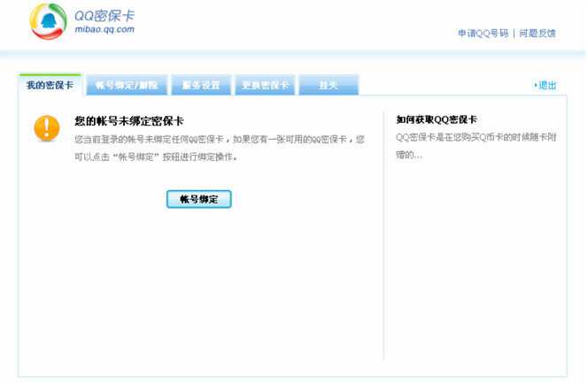
Task: Click the 帐号绑定 button
Action: coord(198,199)
